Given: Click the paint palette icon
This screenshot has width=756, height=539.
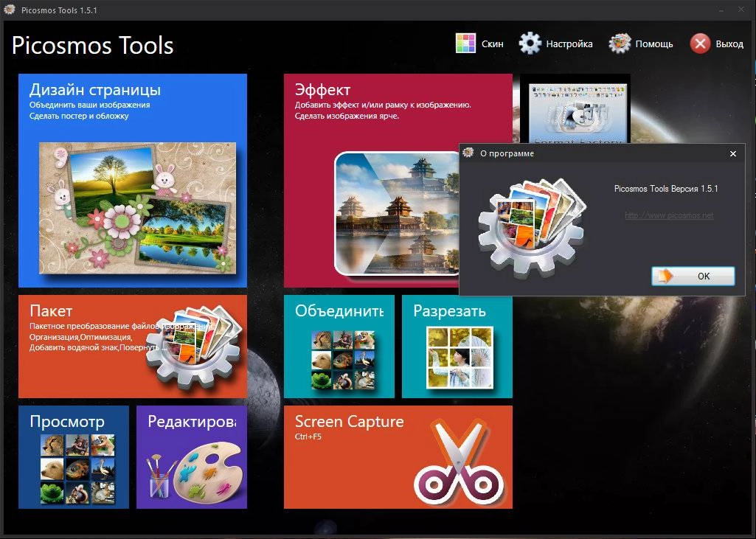Looking at the screenshot, I should click(x=207, y=473).
